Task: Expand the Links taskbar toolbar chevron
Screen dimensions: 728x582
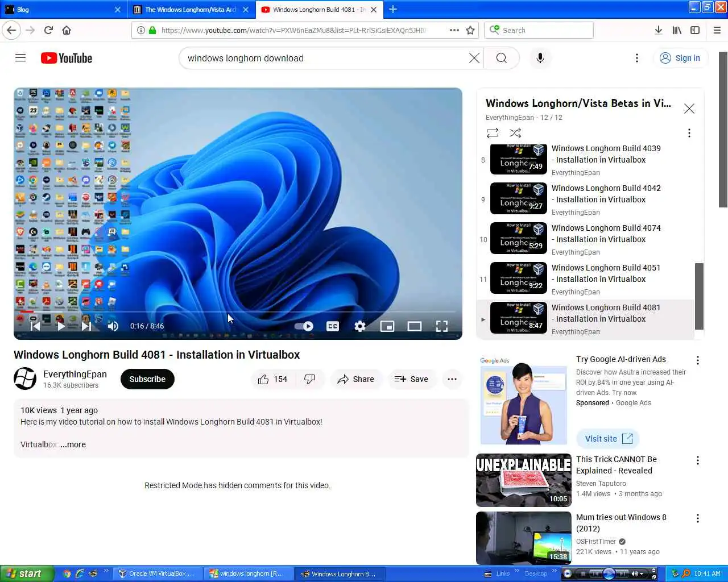Action: pos(516,571)
